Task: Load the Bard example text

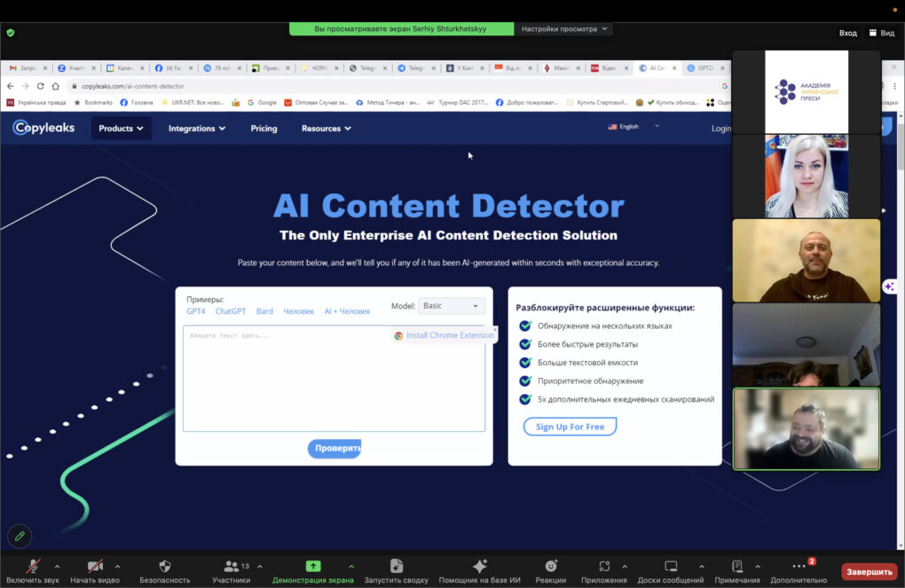Action: [x=264, y=311]
